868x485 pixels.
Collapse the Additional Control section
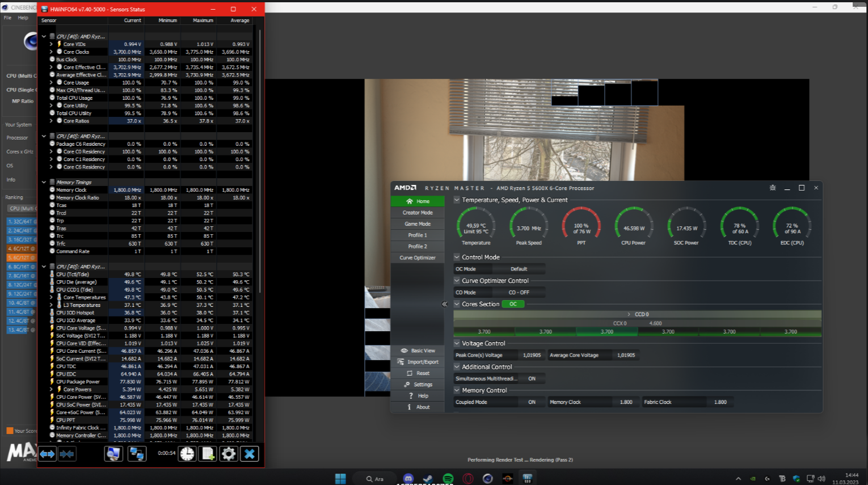click(x=457, y=366)
